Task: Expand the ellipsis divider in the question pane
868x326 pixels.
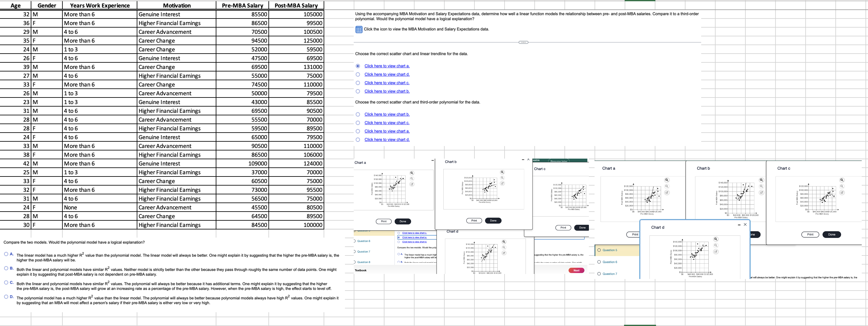Action: coord(524,42)
